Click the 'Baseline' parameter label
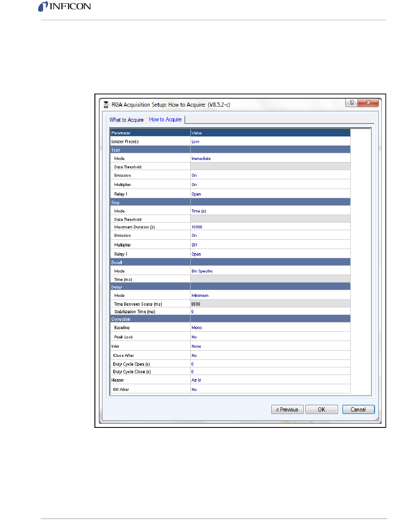 (x=122, y=328)
